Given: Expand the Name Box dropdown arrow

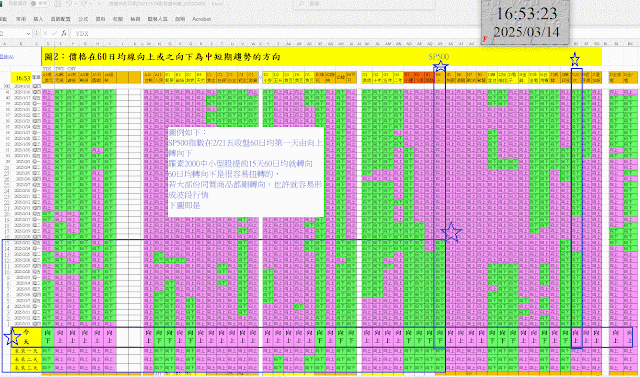Looking at the screenshot, I should point(28,33).
